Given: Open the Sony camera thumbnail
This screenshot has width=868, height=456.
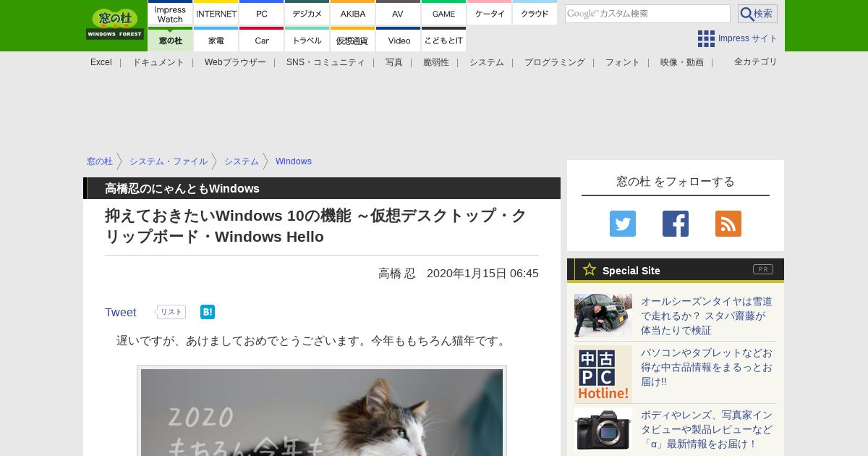Looking at the screenshot, I should click(603, 429).
